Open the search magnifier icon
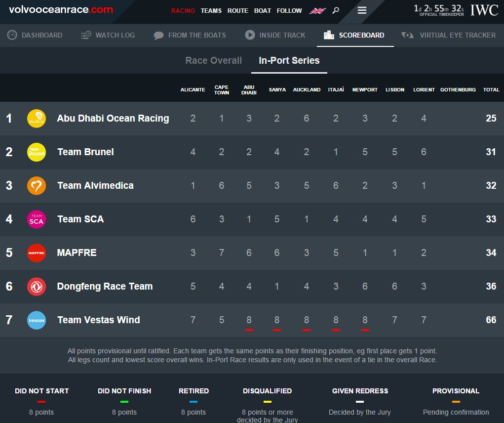This screenshot has width=504, height=423. pos(336,10)
